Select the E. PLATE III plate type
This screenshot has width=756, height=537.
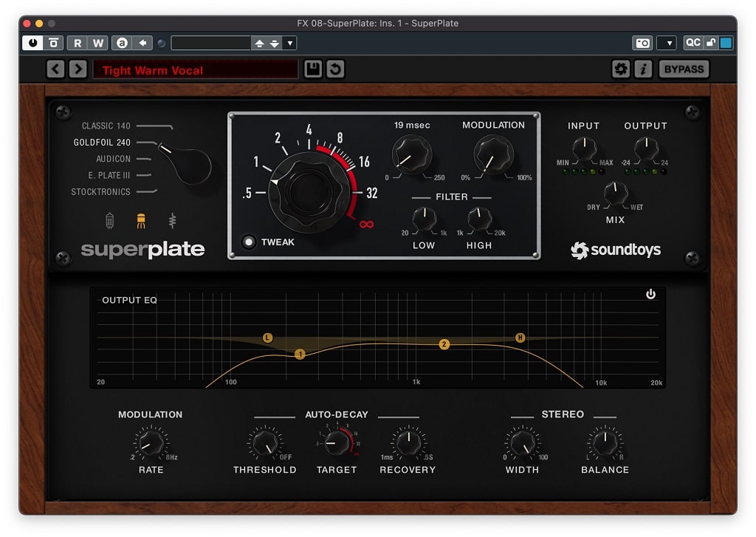coord(109,175)
